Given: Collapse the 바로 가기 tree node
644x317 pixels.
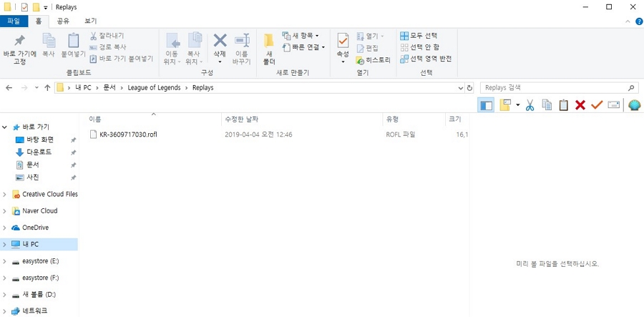Looking at the screenshot, I should [4, 127].
